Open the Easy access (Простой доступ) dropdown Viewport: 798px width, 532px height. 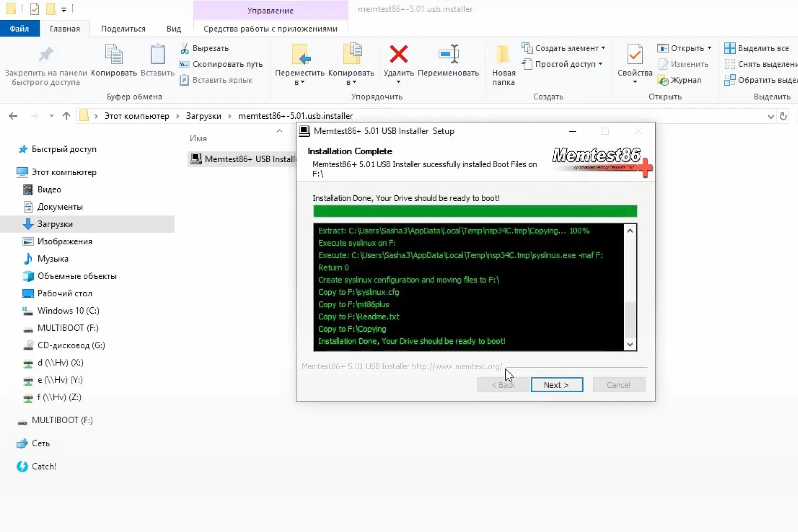(600, 64)
